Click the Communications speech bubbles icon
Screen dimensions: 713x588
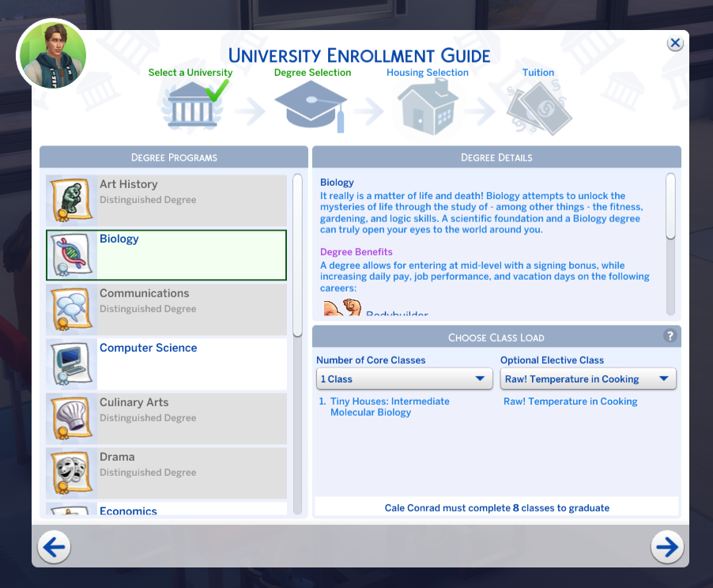71,309
